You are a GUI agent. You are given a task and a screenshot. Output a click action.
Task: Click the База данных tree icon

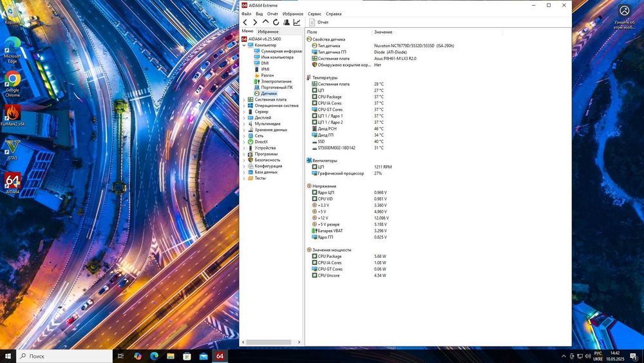[x=251, y=172]
